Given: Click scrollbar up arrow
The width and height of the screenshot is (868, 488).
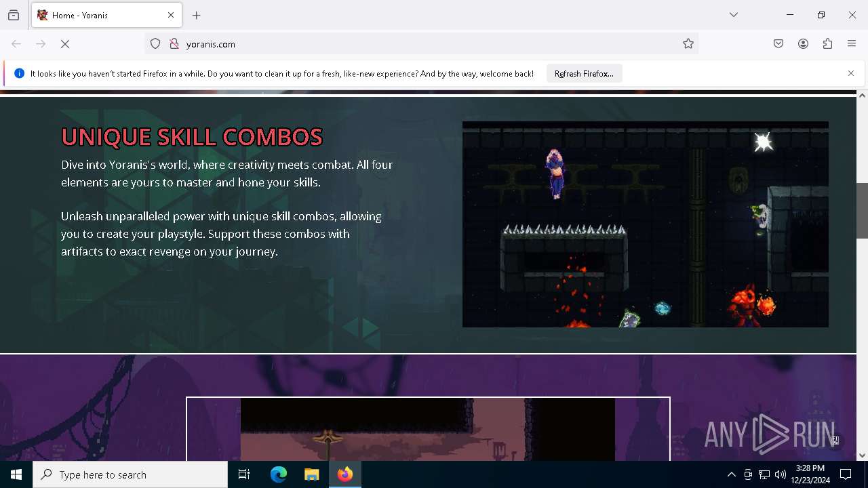Looking at the screenshot, I should (862, 96).
